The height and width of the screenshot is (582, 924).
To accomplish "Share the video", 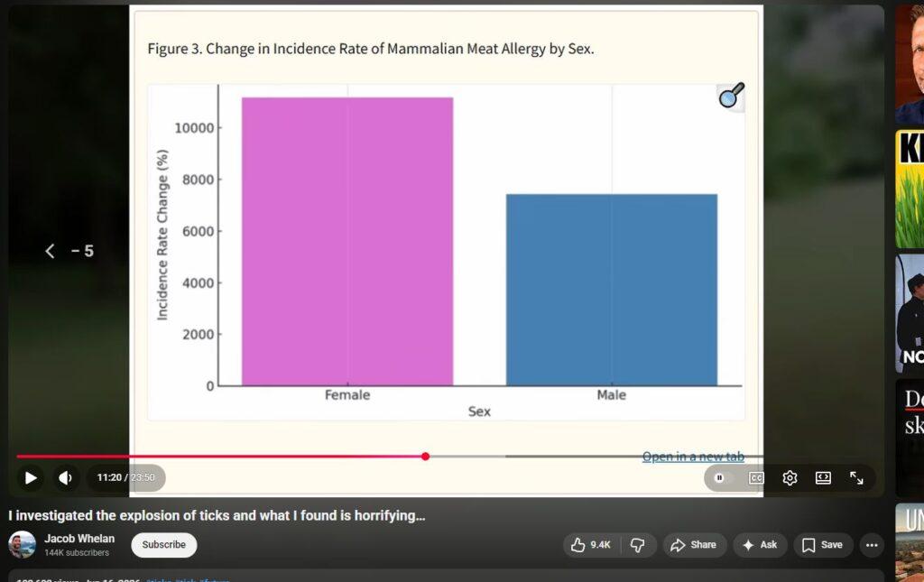I will tap(694, 545).
